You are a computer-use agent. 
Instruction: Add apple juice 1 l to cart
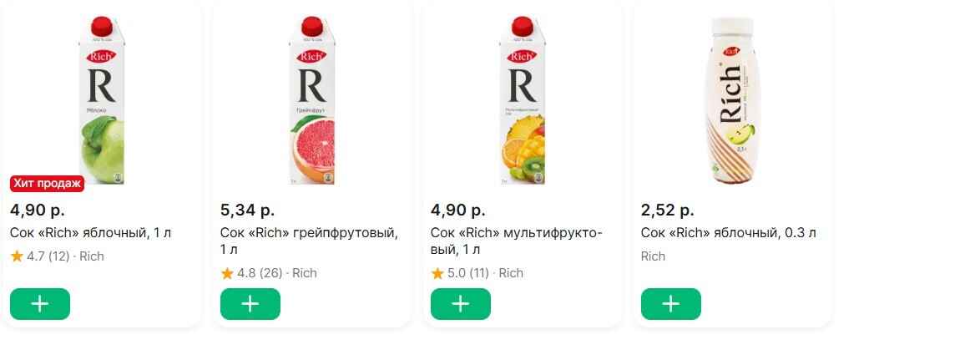tap(40, 304)
